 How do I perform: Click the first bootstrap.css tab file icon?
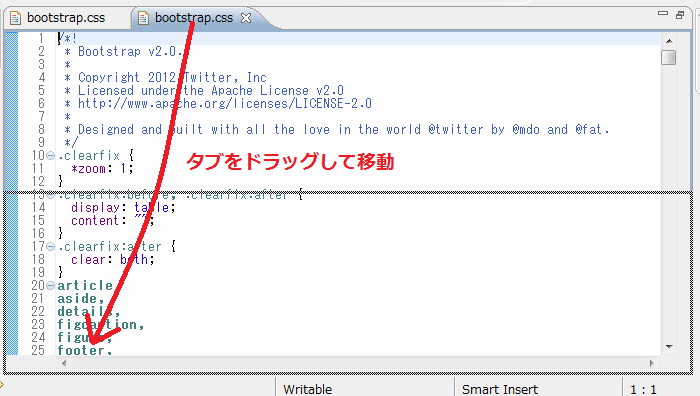(x=15, y=18)
